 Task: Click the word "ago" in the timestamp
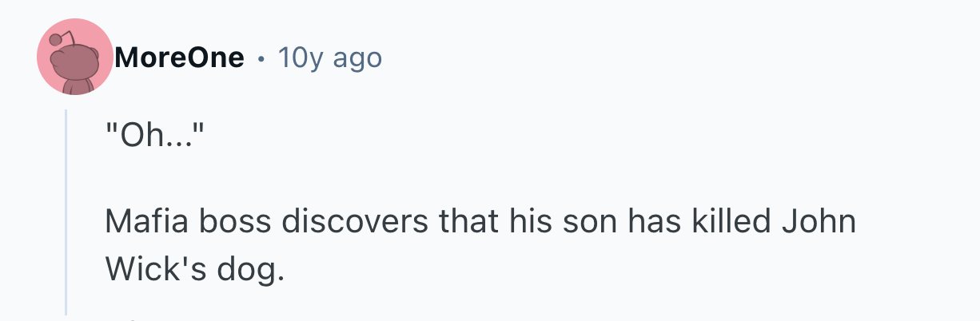coord(356,59)
